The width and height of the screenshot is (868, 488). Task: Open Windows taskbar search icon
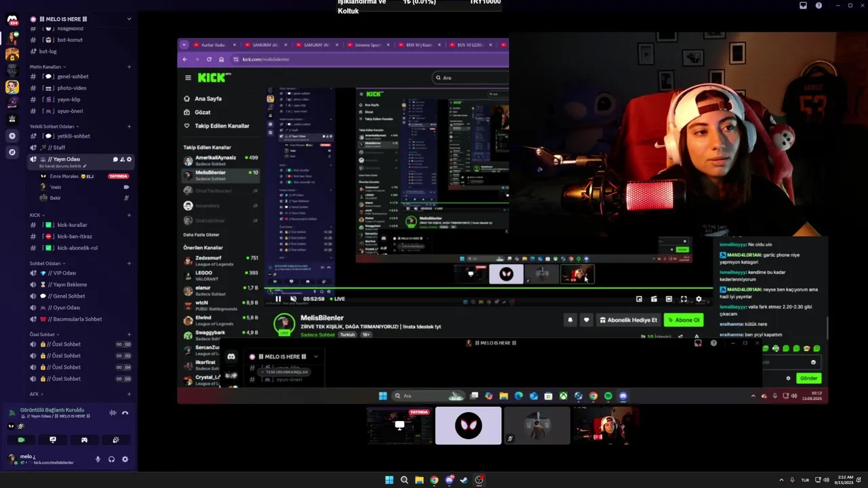404,480
